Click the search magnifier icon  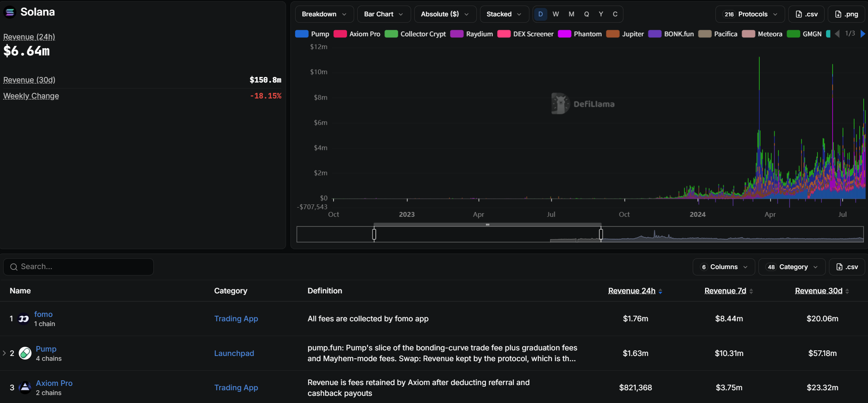(14, 267)
